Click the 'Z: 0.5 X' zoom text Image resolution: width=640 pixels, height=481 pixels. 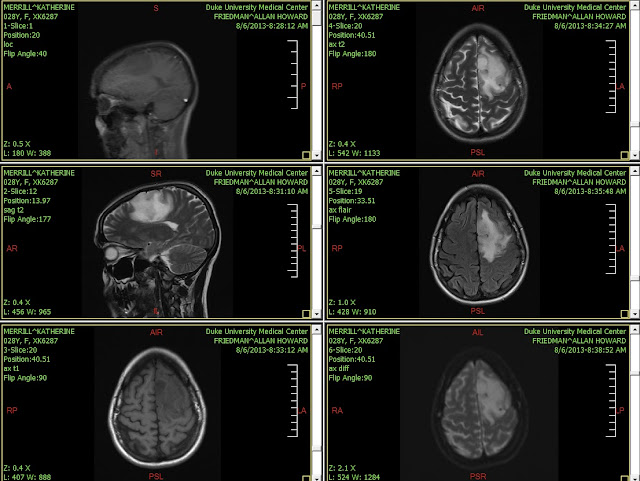[17, 144]
